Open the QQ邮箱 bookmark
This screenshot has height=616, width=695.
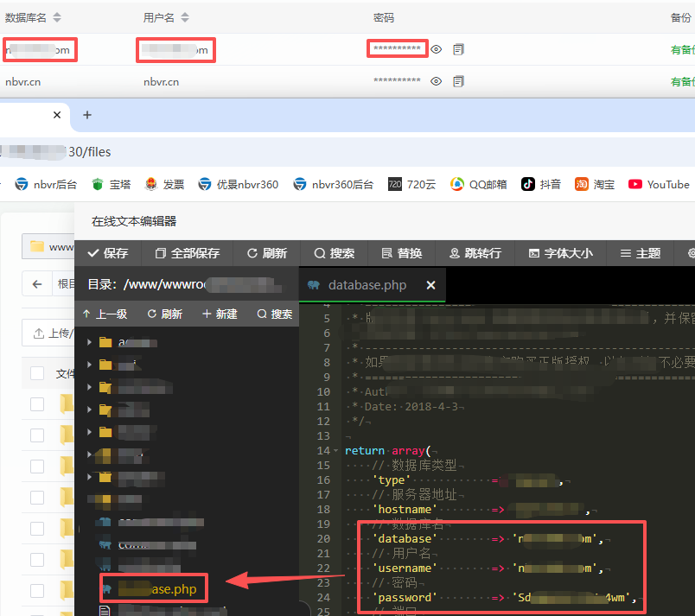[x=478, y=184]
